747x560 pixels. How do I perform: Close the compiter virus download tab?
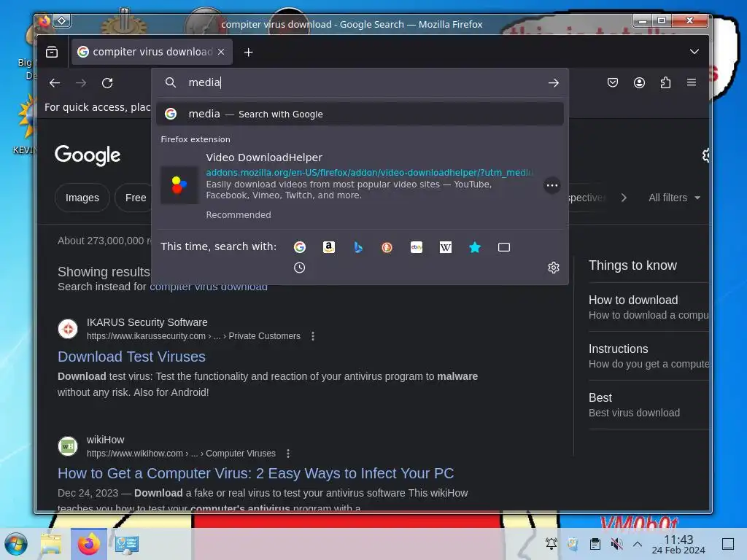221,52
